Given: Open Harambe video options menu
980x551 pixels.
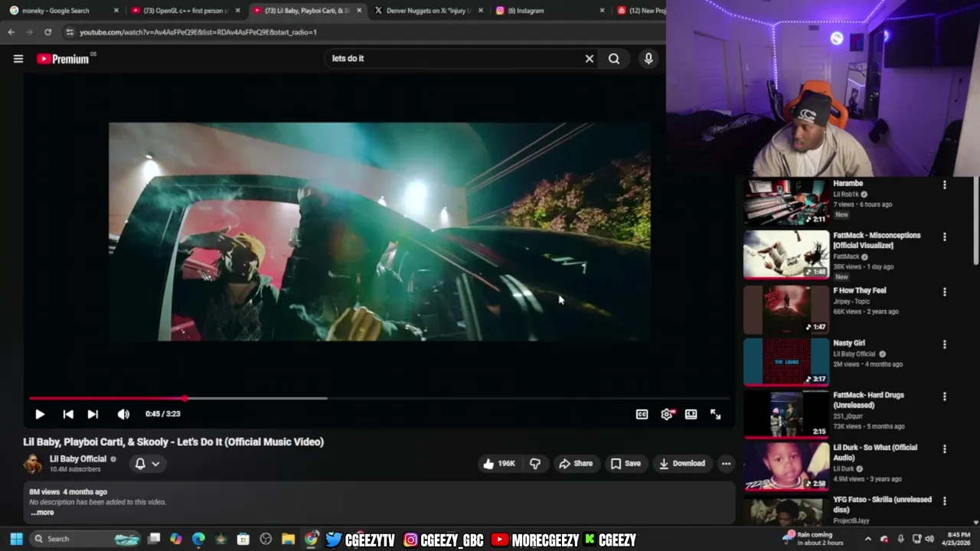Looking at the screenshot, I should click(x=944, y=185).
